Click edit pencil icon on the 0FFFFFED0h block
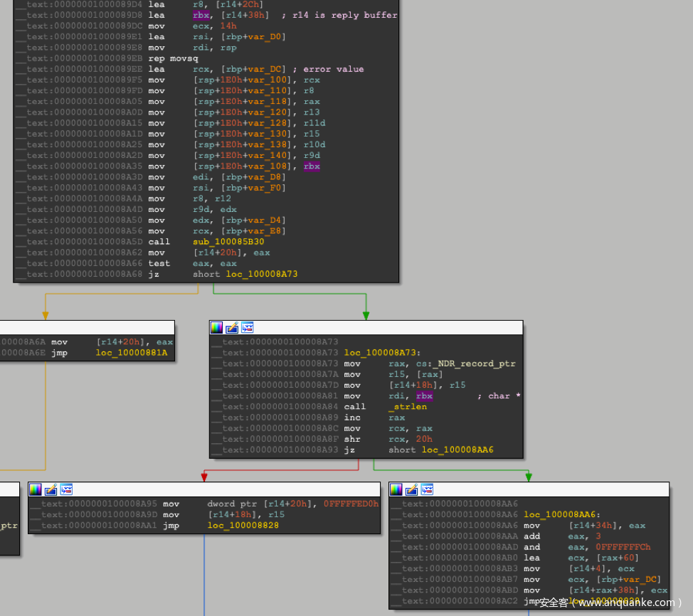 (x=51, y=489)
